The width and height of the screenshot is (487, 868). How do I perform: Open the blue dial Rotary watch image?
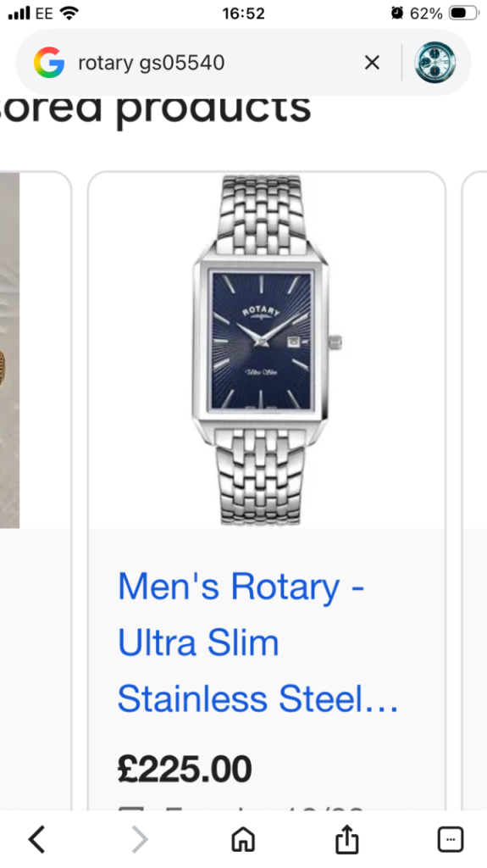click(x=267, y=350)
